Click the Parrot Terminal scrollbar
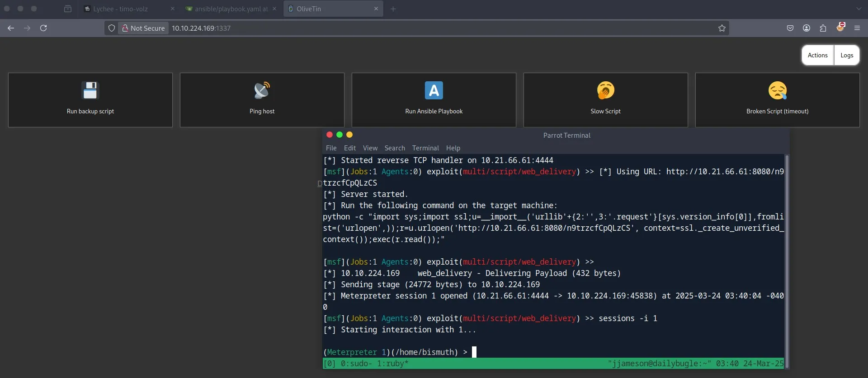The height and width of the screenshot is (378, 868). tap(787, 261)
